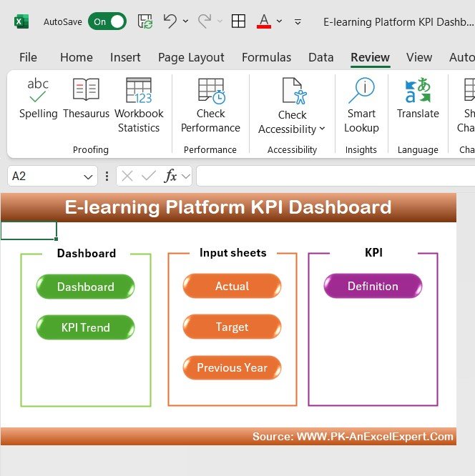Select the active cell A2

(29, 231)
